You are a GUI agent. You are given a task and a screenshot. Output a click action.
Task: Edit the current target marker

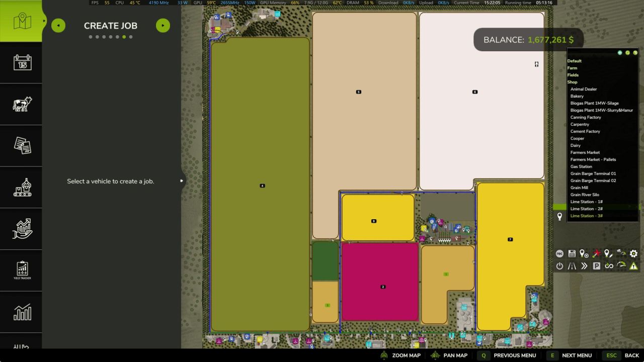(x=608, y=253)
